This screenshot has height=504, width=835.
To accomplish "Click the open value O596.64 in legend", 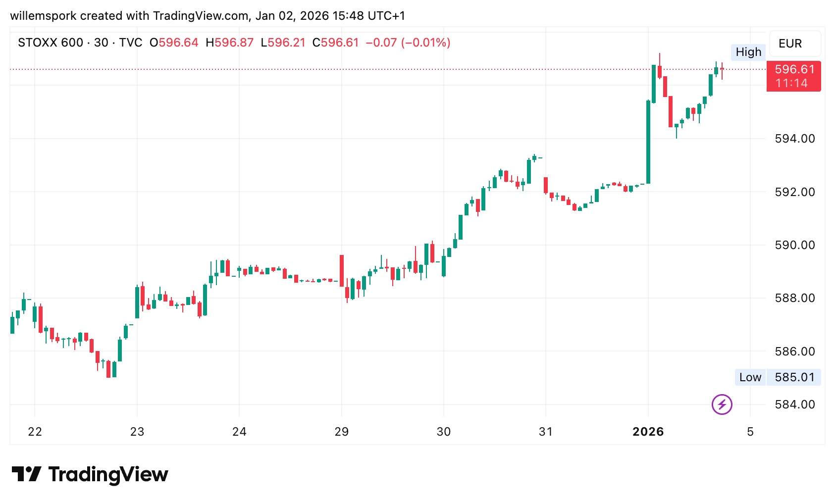I will (x=174, y=43).
